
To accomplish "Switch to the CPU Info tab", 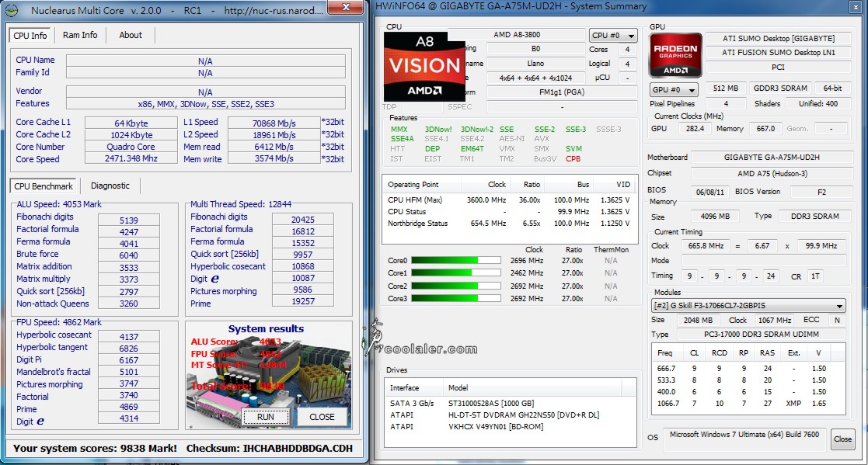I will 30,36.
